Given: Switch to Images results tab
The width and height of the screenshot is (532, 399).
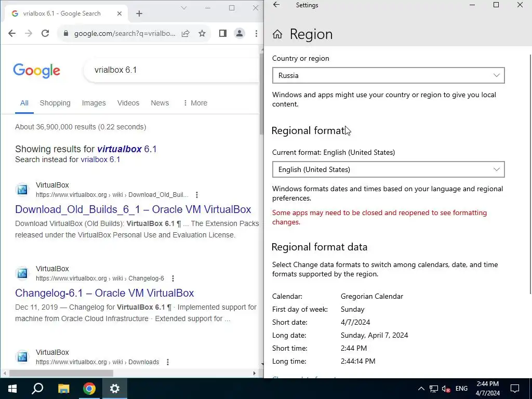Looking at the screenshot, I should [94, 103].
